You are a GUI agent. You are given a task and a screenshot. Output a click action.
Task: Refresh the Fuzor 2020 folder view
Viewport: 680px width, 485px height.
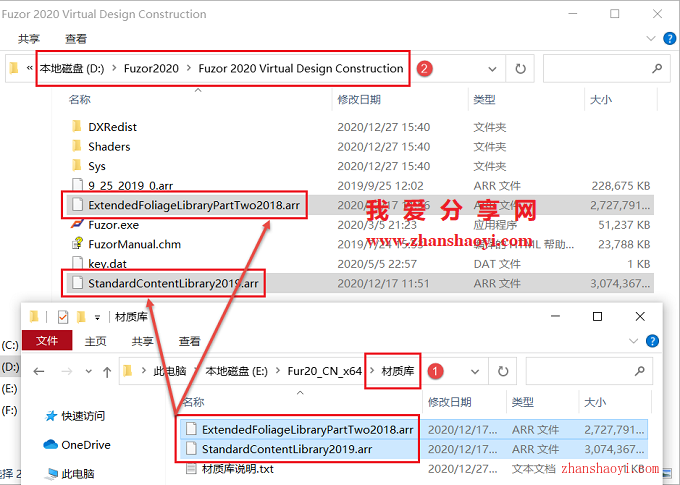520,69
